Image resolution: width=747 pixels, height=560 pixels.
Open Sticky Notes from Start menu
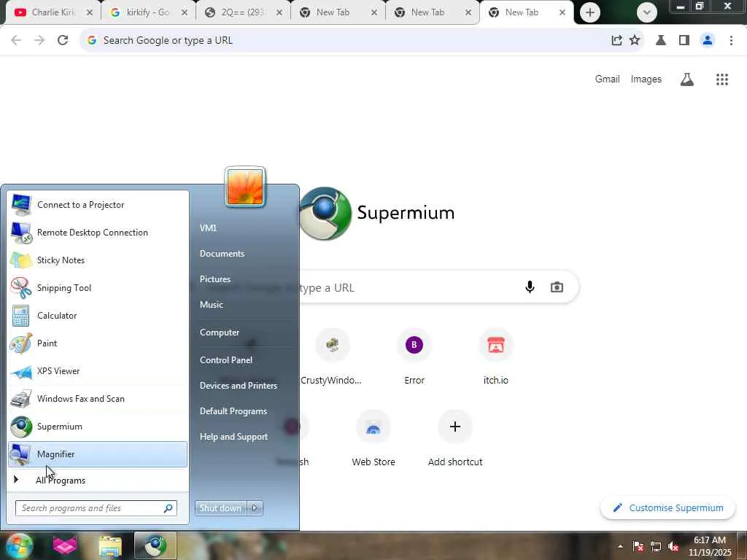(x=98, y=260)
